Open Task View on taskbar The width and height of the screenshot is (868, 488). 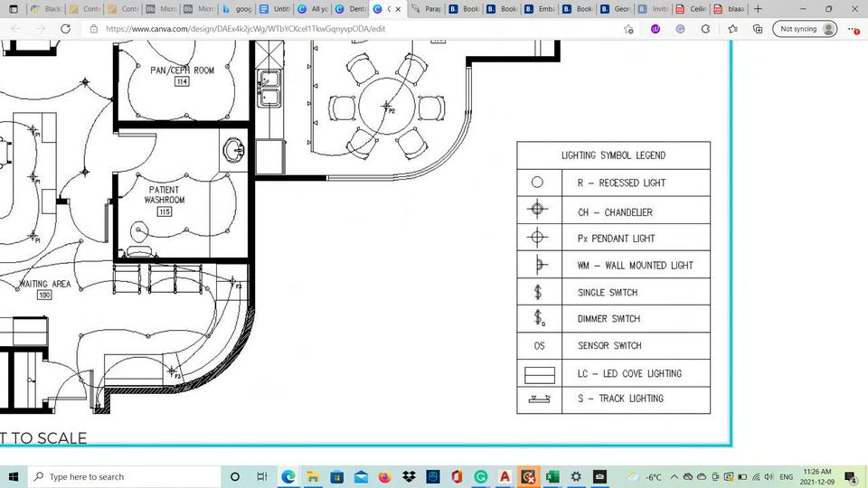[x=262, y=476]
